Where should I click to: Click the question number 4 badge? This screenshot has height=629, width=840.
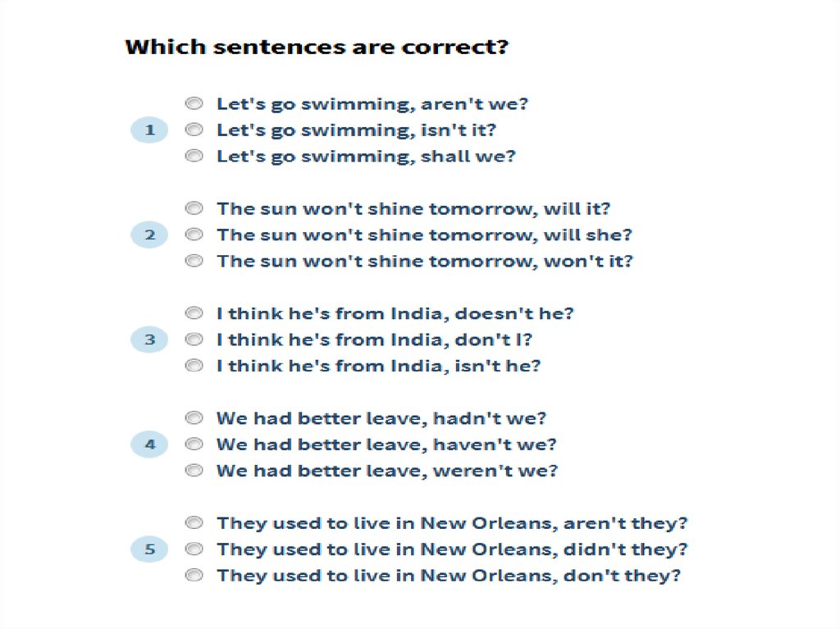click(x=149, y=445)
